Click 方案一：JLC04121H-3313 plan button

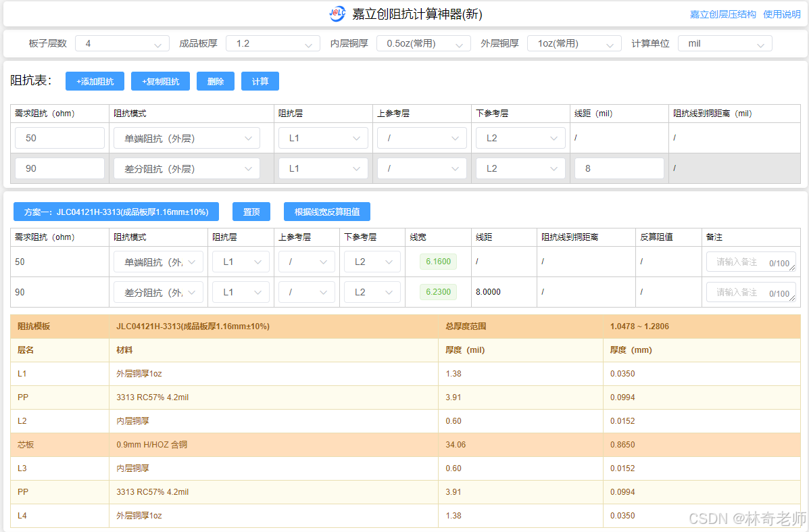[x=116, y=212]
